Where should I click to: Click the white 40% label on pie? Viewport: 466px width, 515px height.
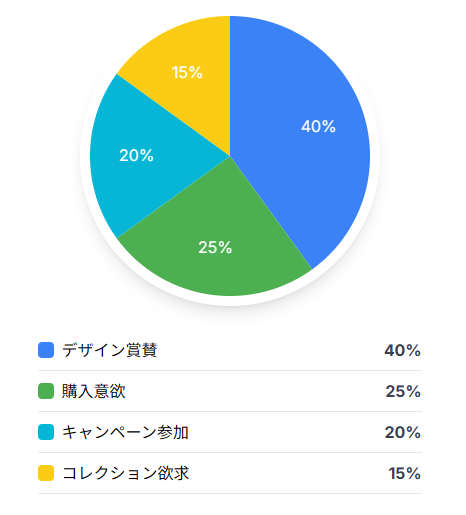(x=319, y=126)
